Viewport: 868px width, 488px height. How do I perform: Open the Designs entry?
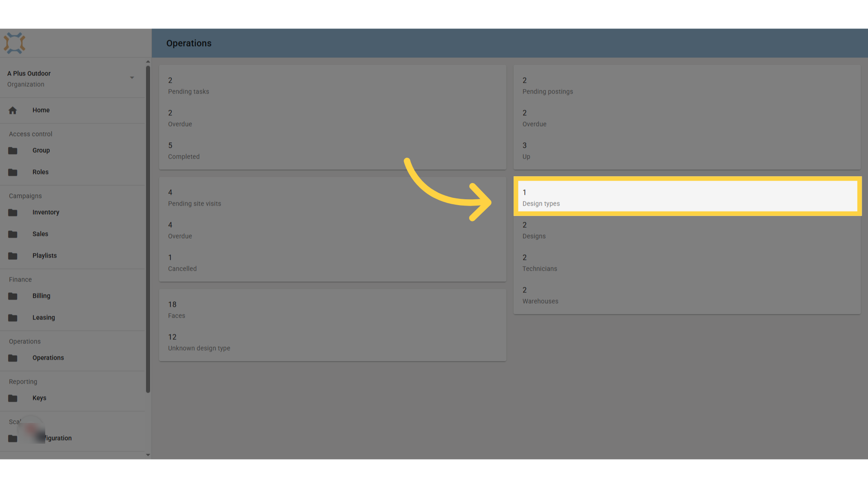[687, 230]
